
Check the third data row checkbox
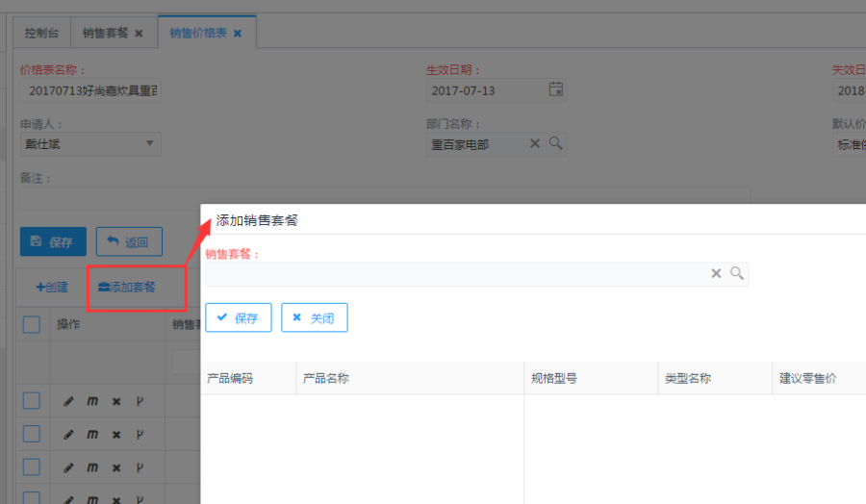pos(32,466)
